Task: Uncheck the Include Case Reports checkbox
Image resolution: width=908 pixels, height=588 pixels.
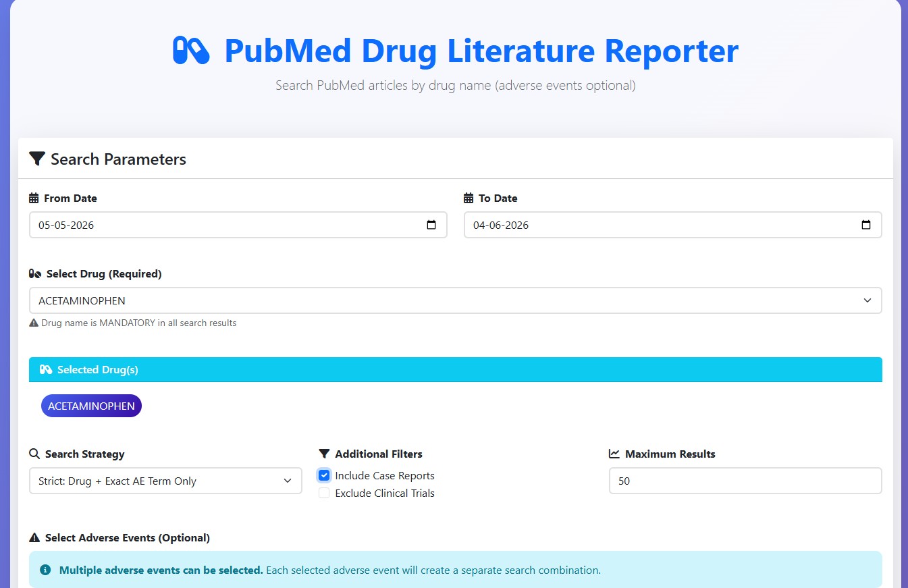Action: 324,475
